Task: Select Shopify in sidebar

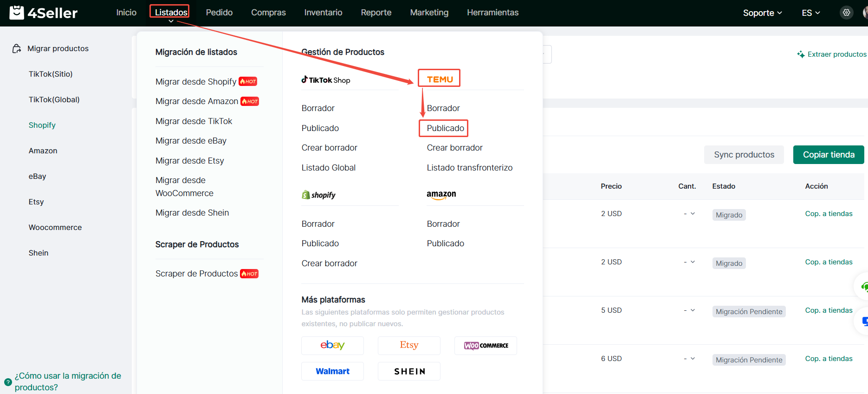Action: tap(42, 125)
